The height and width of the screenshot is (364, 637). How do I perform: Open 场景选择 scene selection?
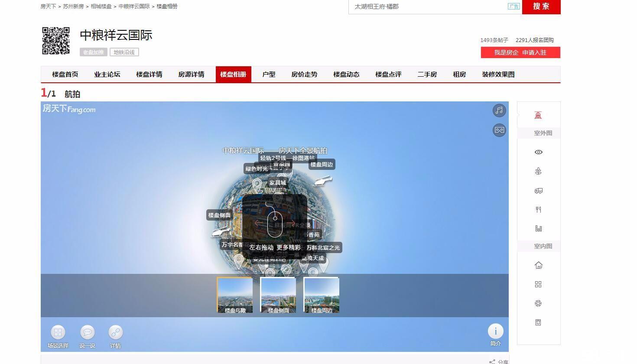coord(58,337)
